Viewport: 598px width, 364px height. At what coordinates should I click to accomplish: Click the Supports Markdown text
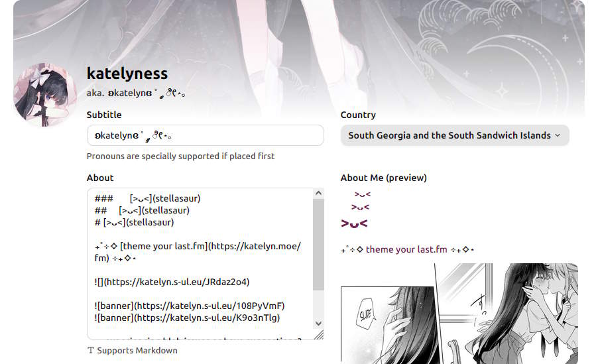click(137, 350)
